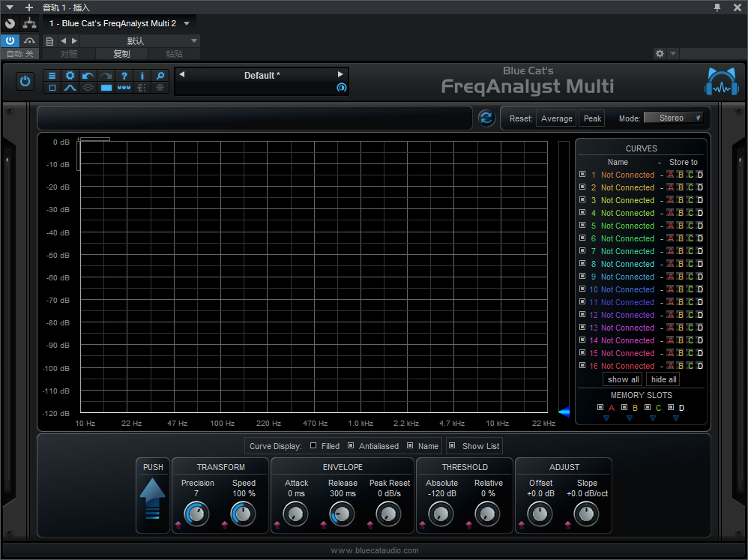Store curve 5 to slot C

coord(690,226)
